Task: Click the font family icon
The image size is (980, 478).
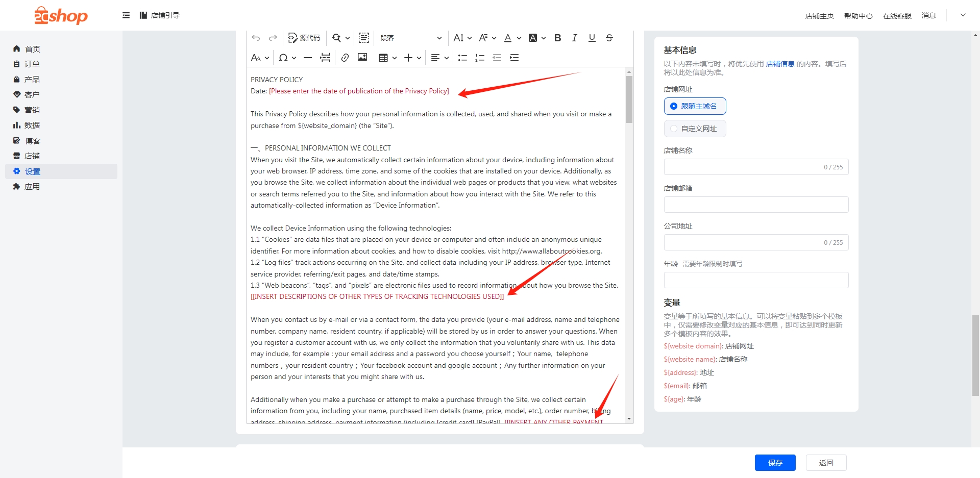Action: click(483, 38)
